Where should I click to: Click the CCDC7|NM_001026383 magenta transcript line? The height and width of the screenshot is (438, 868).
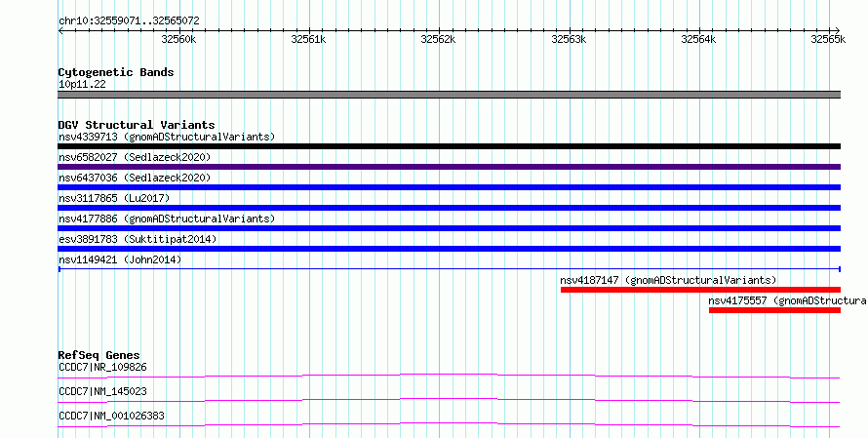[x=449, y=424]
